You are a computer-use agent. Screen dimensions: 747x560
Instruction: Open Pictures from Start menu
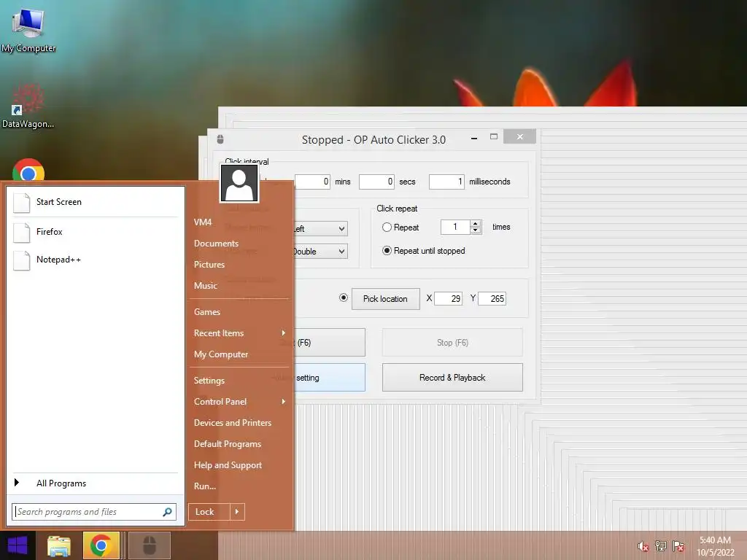point(209,264)
